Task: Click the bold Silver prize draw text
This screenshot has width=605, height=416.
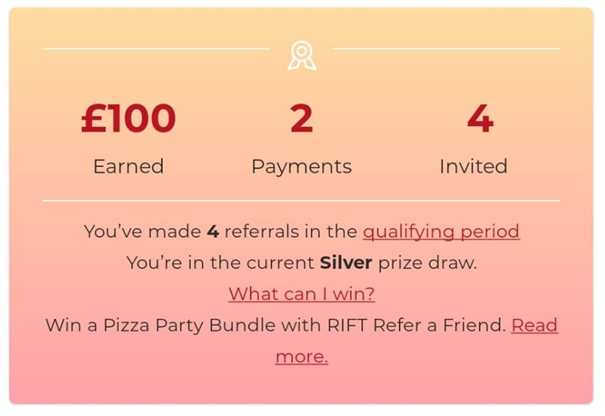Action: (346, 263)
